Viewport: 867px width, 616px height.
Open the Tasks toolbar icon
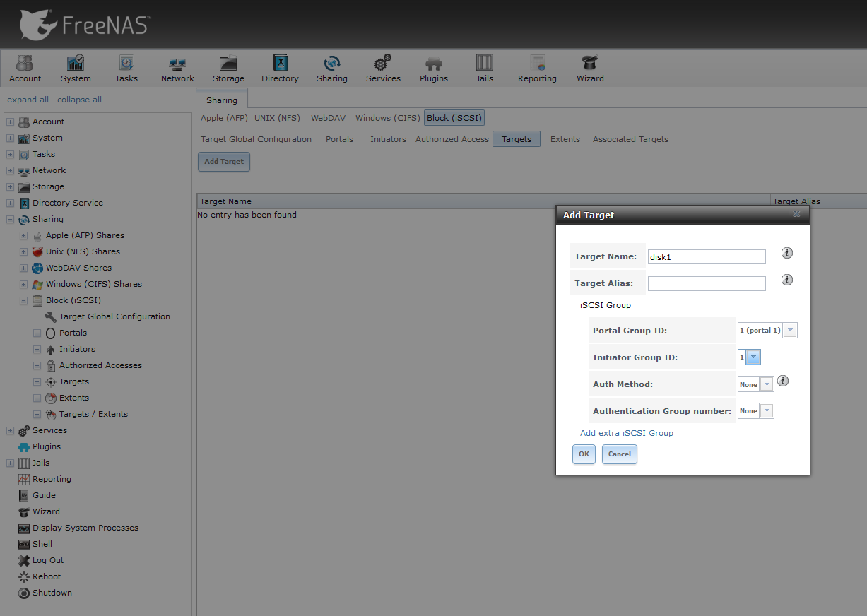tap(126, 69)
